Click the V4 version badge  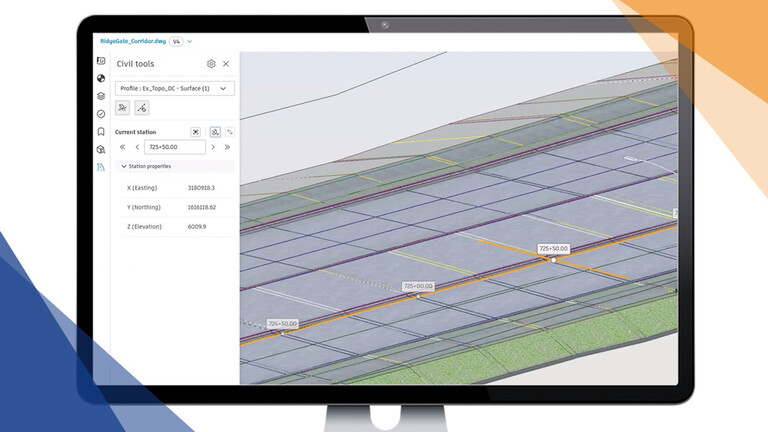[x=176, y=42]
